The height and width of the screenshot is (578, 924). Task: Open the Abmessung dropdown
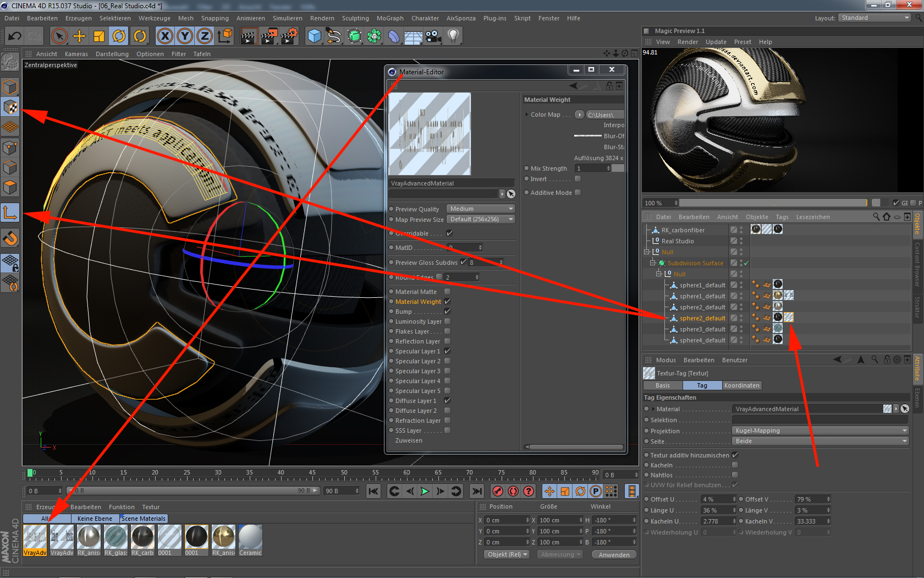(x=560, y=554)
